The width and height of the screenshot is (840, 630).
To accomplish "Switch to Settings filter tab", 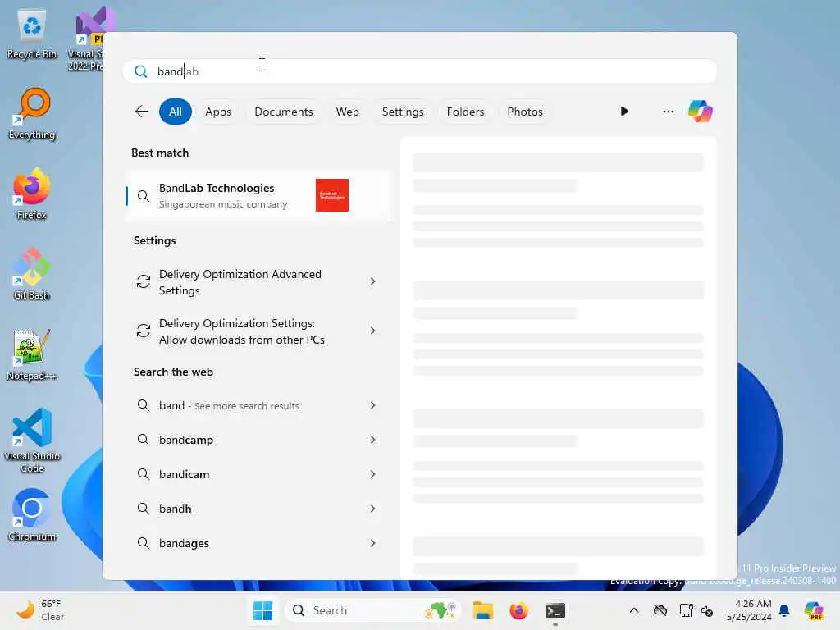I will (x=402, y=112).
